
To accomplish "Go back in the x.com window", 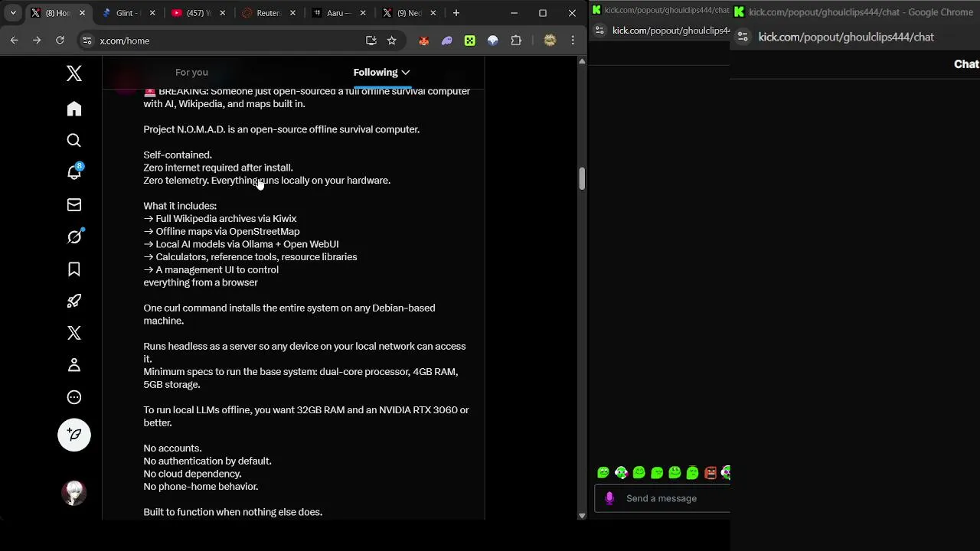I will (x=14, y=41).
